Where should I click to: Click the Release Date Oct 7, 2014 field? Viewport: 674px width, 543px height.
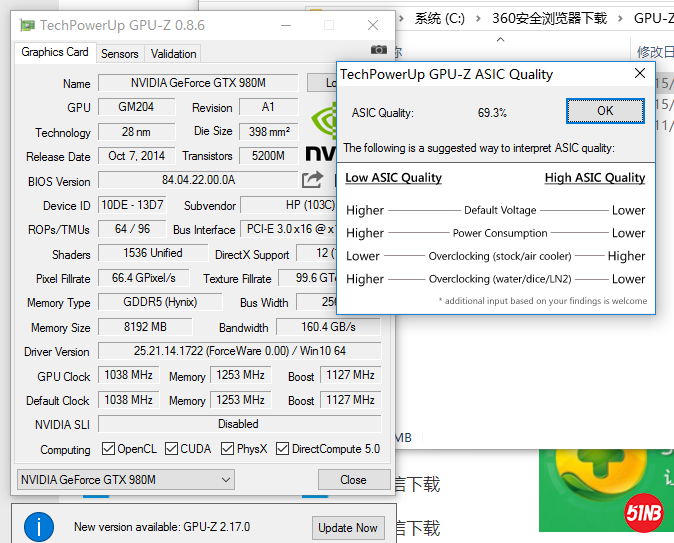coord(136,156)
